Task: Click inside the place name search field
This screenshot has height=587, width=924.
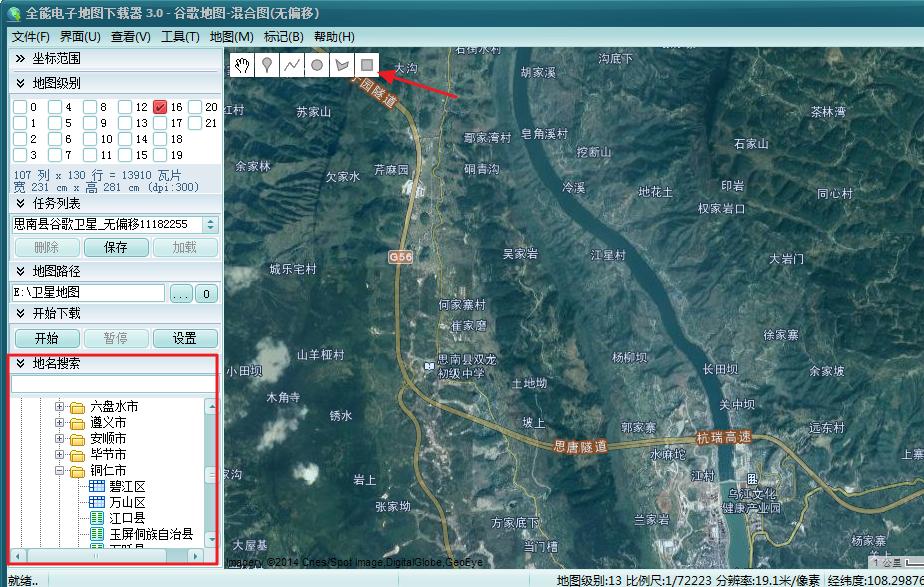Action: (110, 383)
